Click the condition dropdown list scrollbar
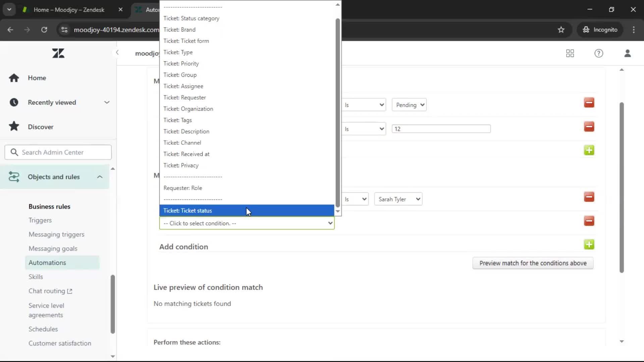 (337, 113)
